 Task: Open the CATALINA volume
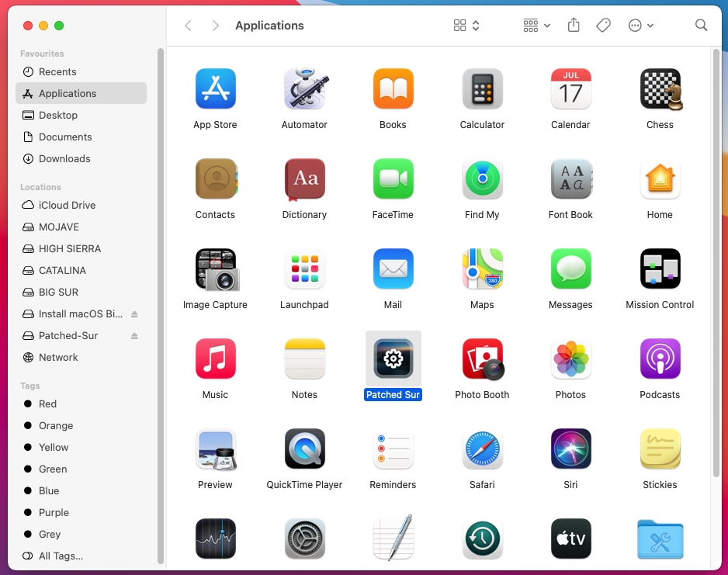[81, 271]
